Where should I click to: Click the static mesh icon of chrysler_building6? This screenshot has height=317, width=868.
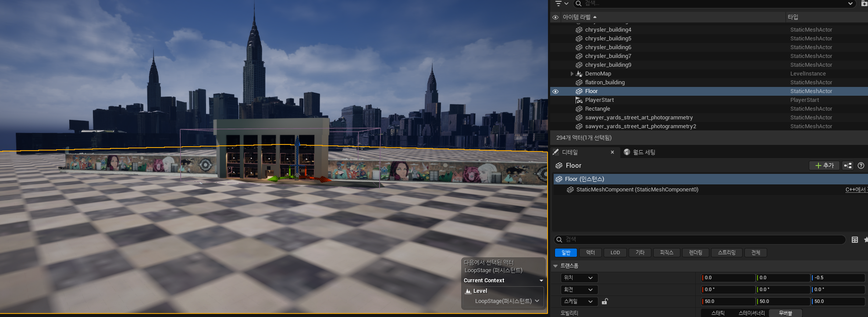click(579, 47)
